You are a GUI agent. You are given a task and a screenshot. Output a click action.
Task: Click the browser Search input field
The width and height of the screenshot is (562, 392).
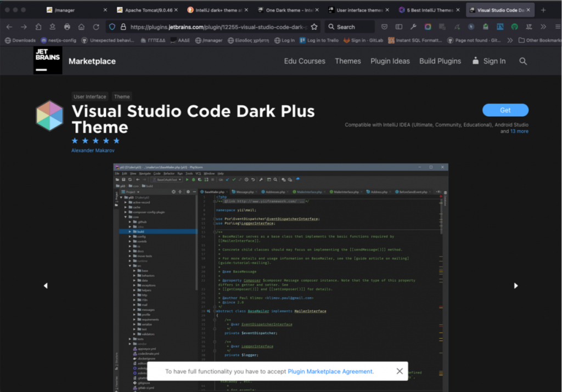coord(350,27)
